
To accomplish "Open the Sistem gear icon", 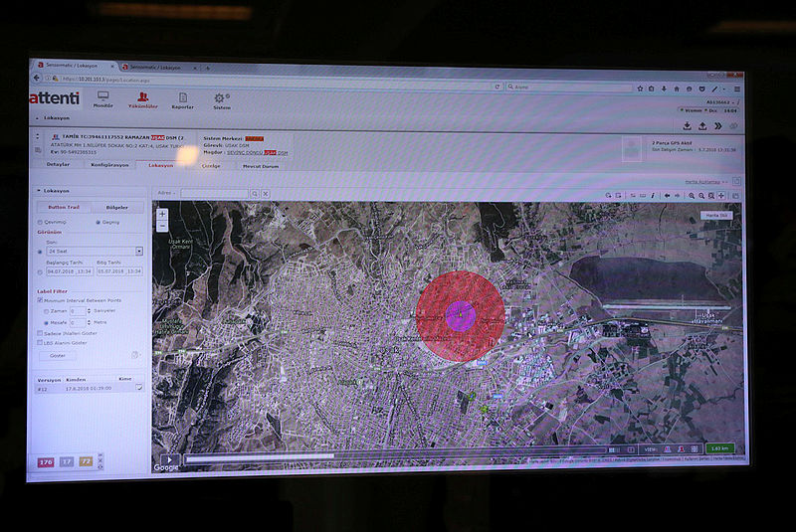I will pos(221,98).
